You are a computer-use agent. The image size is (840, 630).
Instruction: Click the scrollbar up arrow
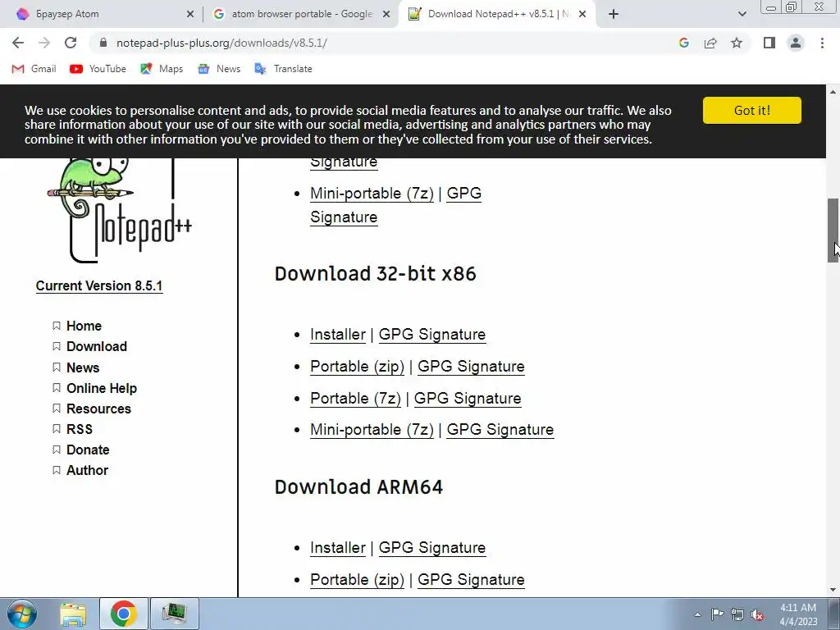[833, 92]
